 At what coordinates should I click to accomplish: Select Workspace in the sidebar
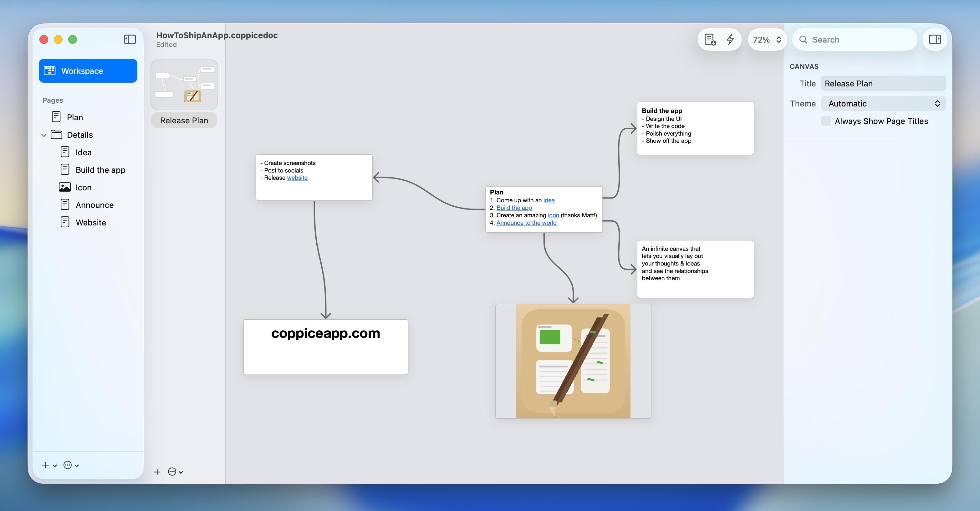(88, 71)
